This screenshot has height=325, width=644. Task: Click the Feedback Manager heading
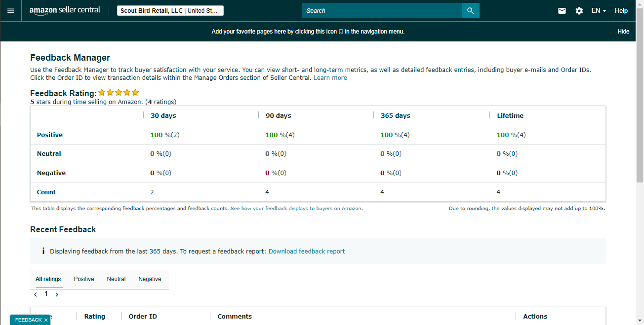point(70,58)
